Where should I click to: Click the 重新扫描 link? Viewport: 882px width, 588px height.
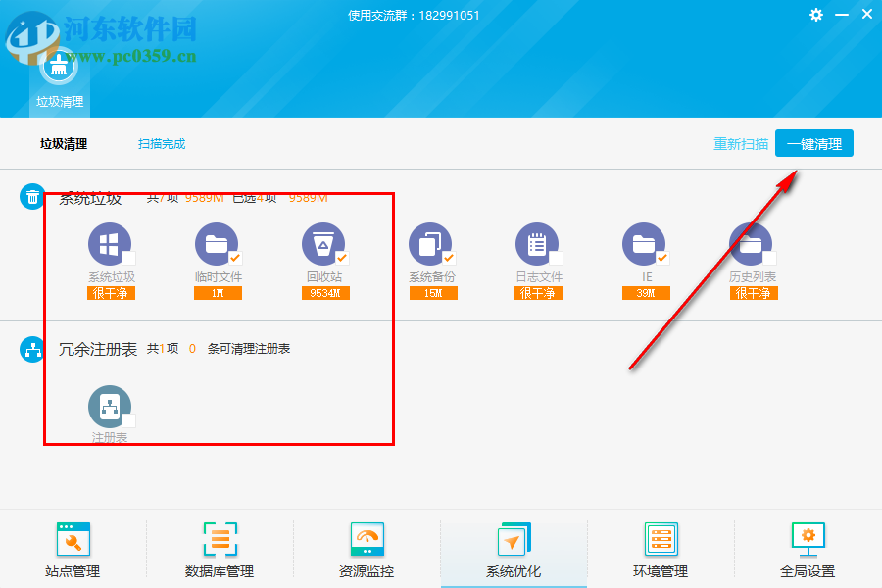tap(741, 144)
